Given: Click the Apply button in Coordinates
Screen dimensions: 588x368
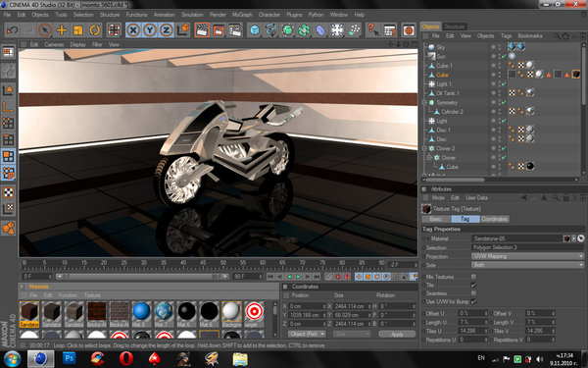Looking at the screenshot, I should point(397,334).
